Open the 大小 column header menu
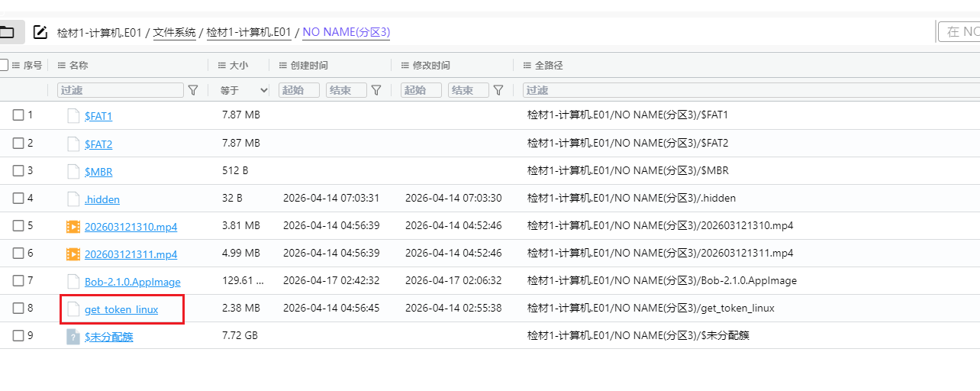Viewport: 980px width, 391px height. pos(222,66)
